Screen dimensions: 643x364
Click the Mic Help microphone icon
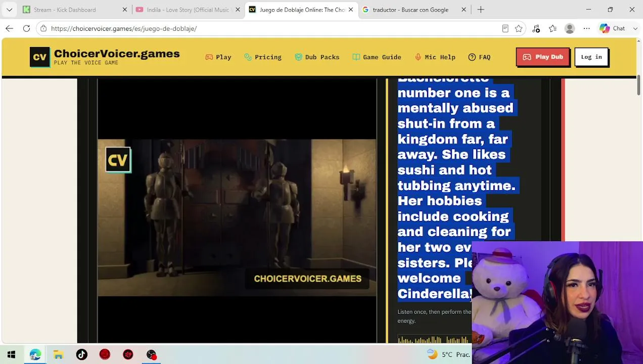(418, 57)
